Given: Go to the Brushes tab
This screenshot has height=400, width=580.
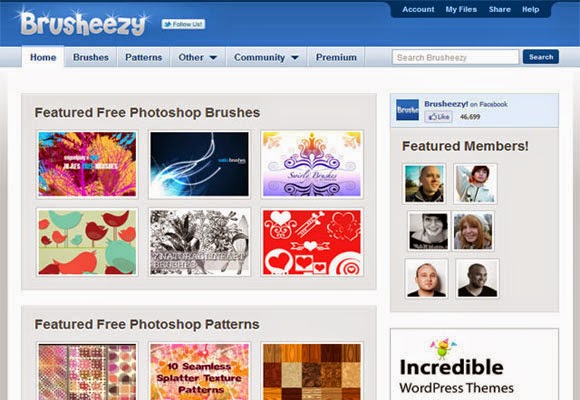Looking at the screenshot, I should click(91, 57).
